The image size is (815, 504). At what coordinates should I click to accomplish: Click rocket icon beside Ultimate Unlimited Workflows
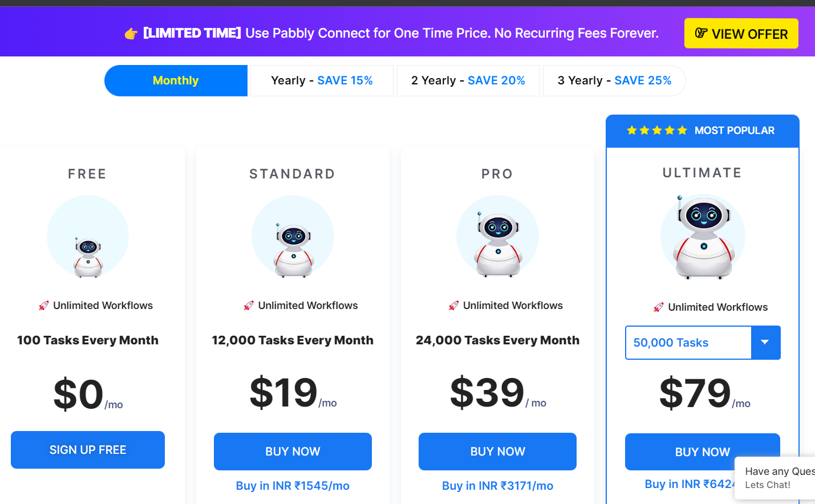pyautogui.click(x=659, y=307)
